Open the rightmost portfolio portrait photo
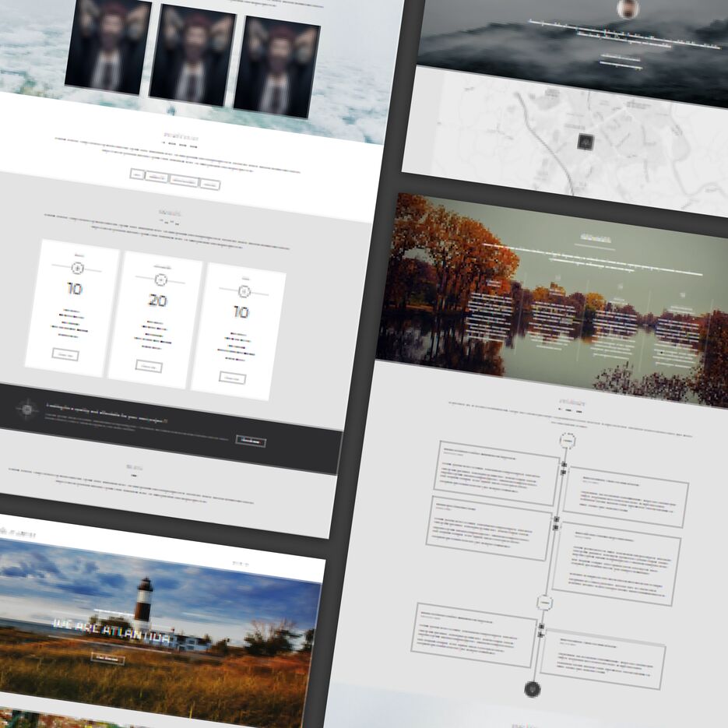 pyautogui.click(x=276, y=68)
